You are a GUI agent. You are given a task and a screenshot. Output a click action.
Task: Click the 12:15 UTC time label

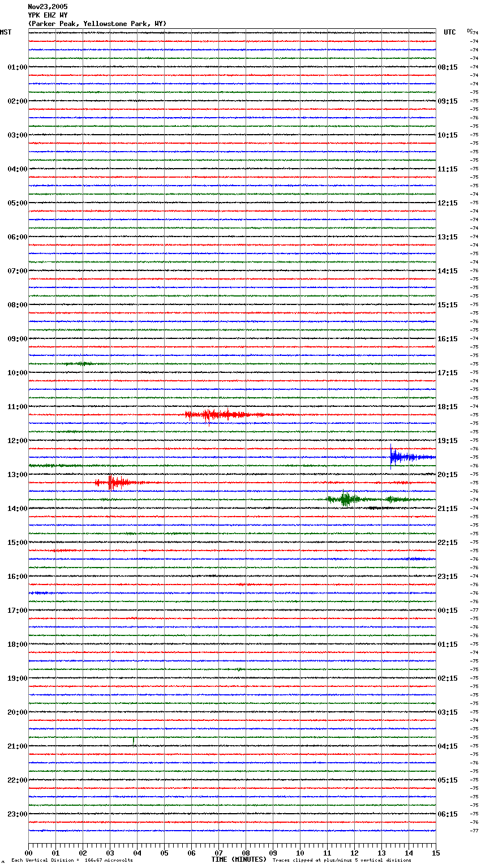[x=448, y=203]
